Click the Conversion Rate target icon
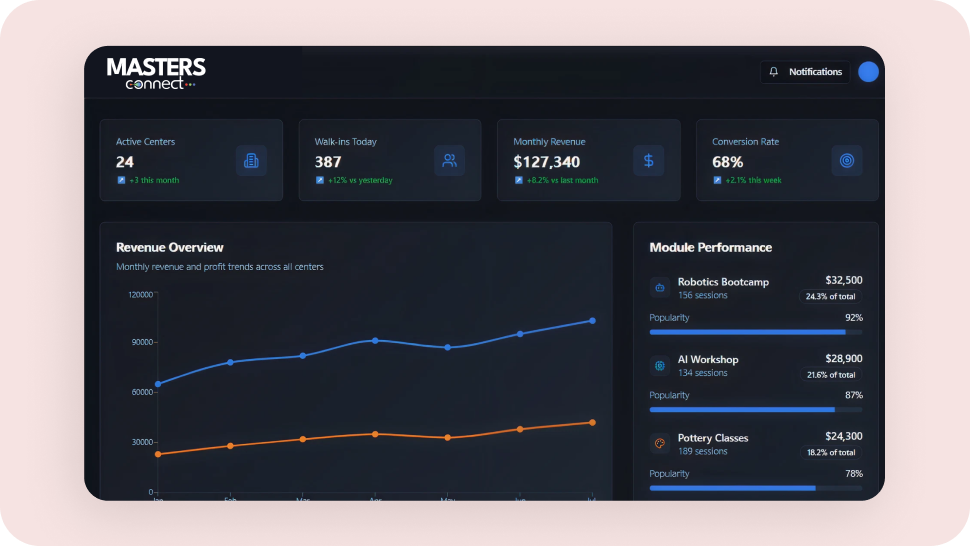The width and height of the screenshot is (970, 546). (x=846, y=160)
